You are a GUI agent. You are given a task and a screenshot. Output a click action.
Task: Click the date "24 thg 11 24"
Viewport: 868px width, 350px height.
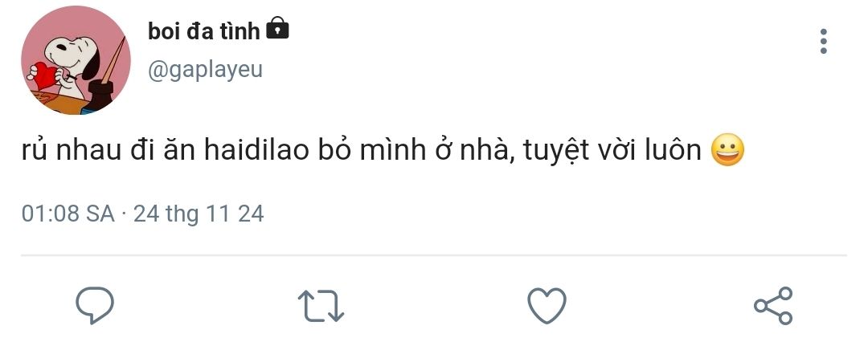199,214
